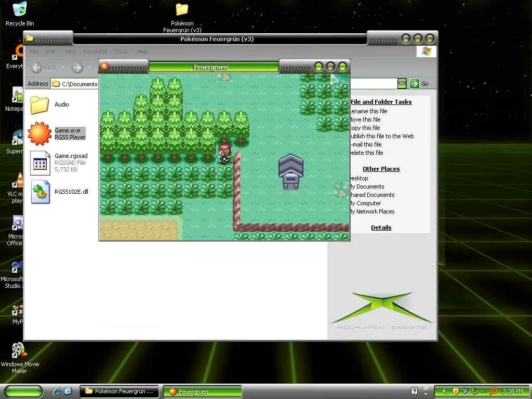Click the green Go arrow button
The image size is (532, 399).
414,84
